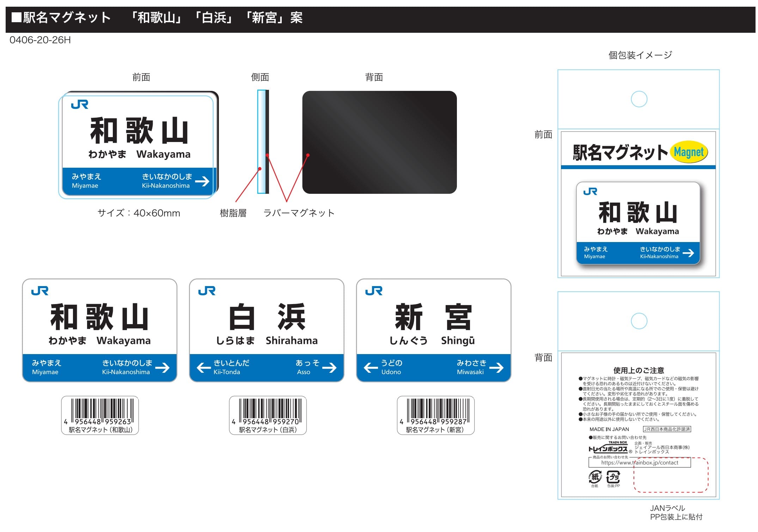Select the Wakayama station sign thumbnail
758x532 pixels.
click(x=100, y=330)
